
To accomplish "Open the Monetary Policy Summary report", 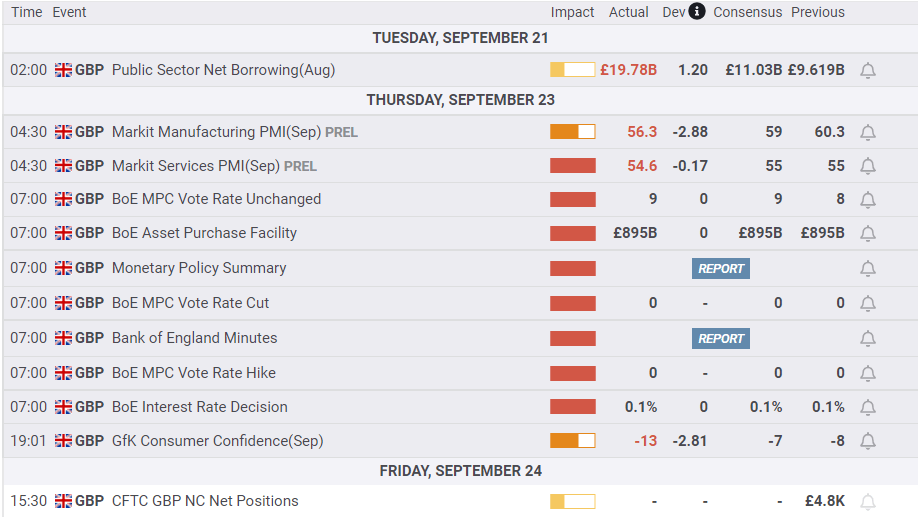I will click(721, 268).
